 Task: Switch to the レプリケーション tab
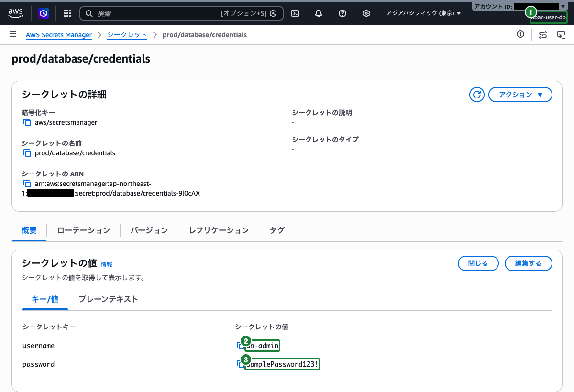[x=219, y=230]
